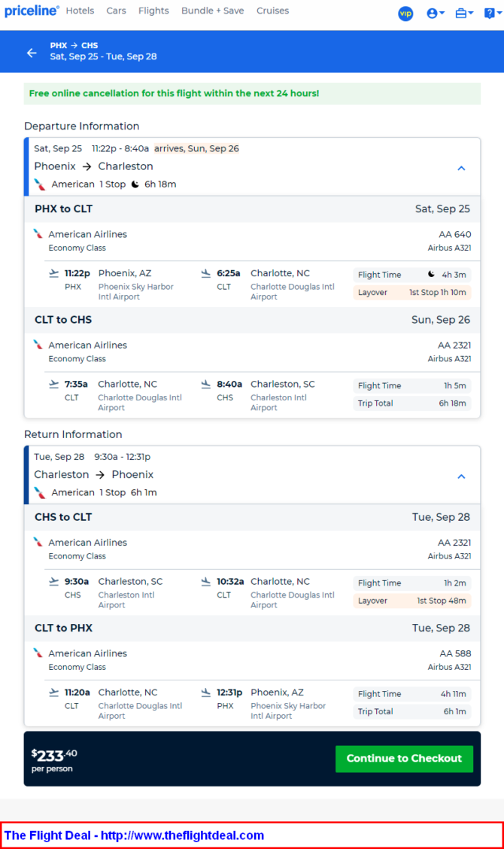Click the Priceline logo

click(x=32, y=11)
